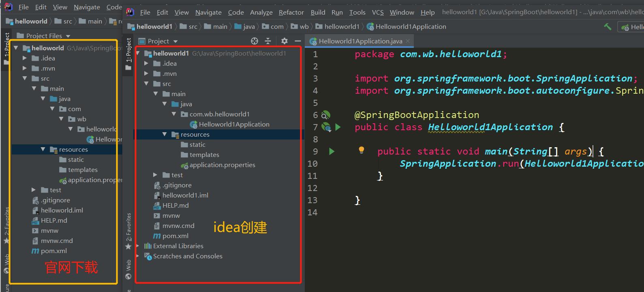Image resolution: width=644 pixels, height=292 pixels.
Task: Run class via gutter arrow on line 7
Action: point(338,127)
